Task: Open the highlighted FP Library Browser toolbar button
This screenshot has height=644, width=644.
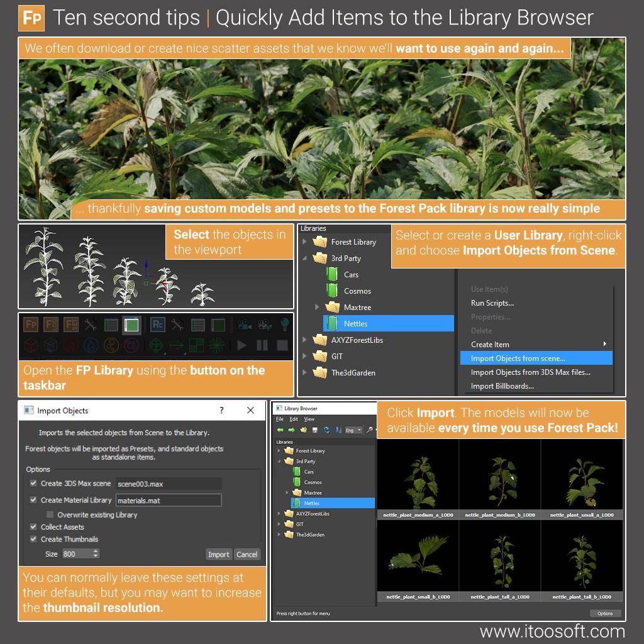Action: pos(131,325)
